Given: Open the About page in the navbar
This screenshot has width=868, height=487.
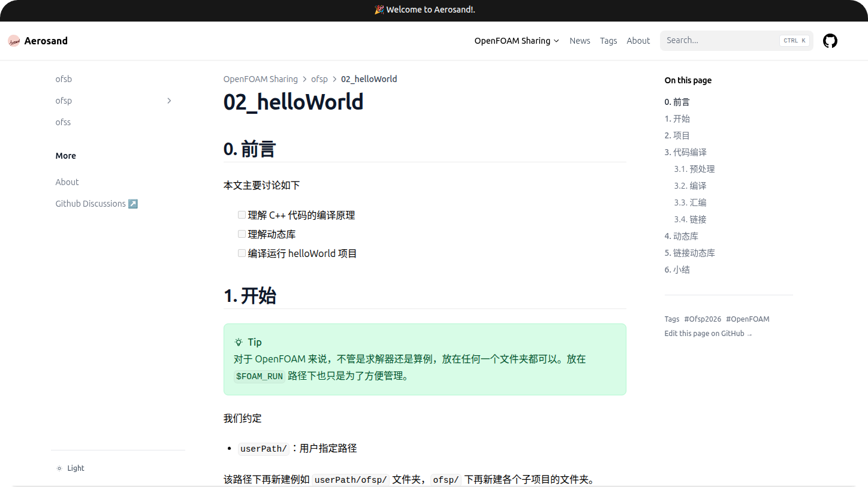Looking at the screenshot, I should pyautogui.click(x=638, y=41).
